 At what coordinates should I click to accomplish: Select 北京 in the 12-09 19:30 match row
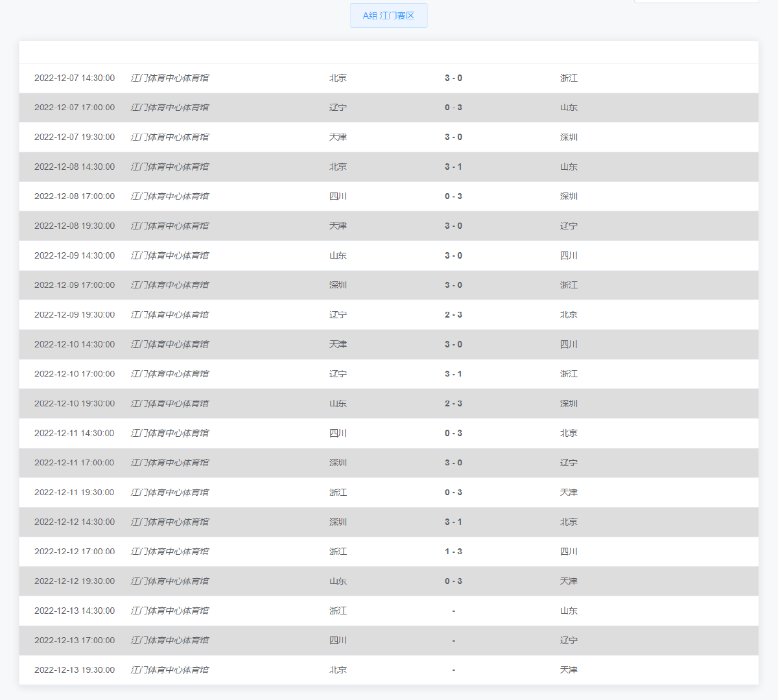pyautogui.click(x=569, y=315)
